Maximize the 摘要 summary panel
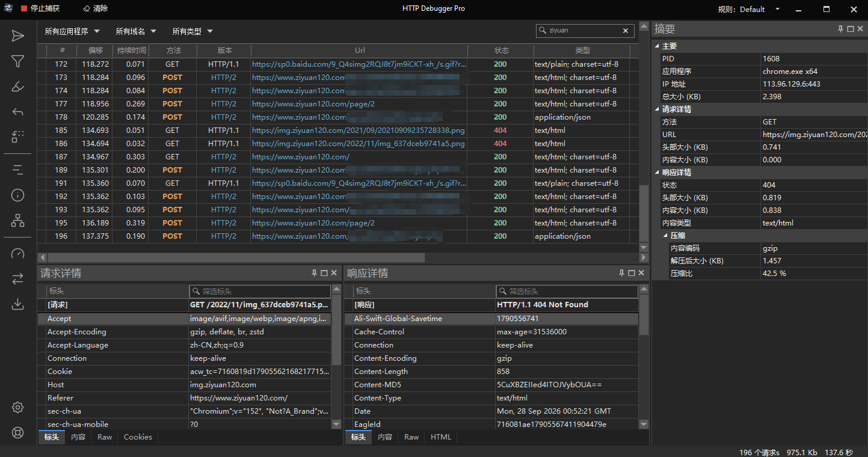Image resolution: width=868 pixels, height=457 pixels. [x=851, y=29]
